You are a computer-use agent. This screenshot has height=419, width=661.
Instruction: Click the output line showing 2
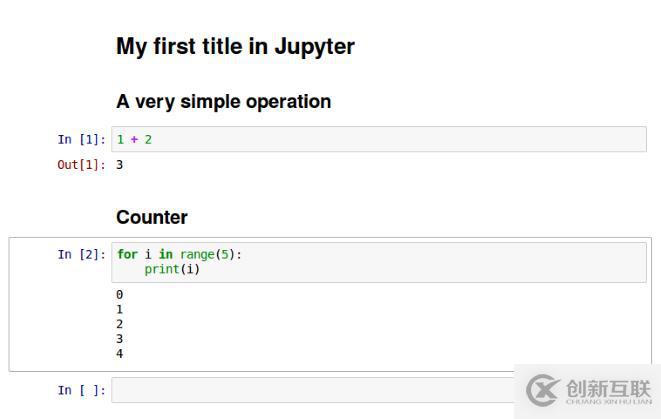tap(120, 324)
